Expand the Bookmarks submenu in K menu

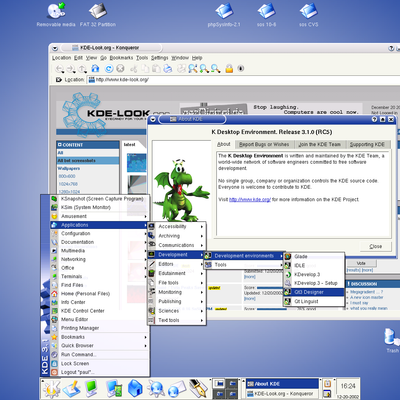pos(99,337)
